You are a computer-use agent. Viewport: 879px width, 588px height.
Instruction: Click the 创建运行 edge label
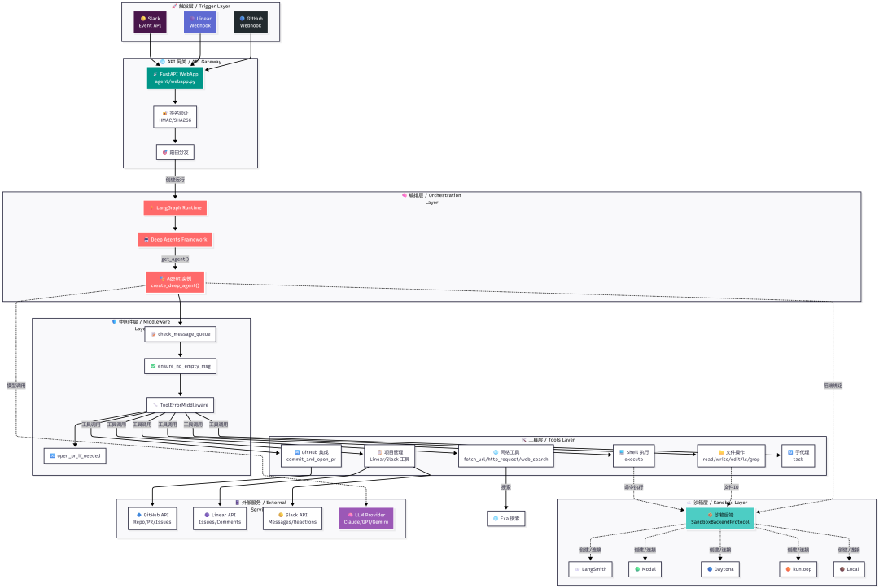click(x=175, y=180)
